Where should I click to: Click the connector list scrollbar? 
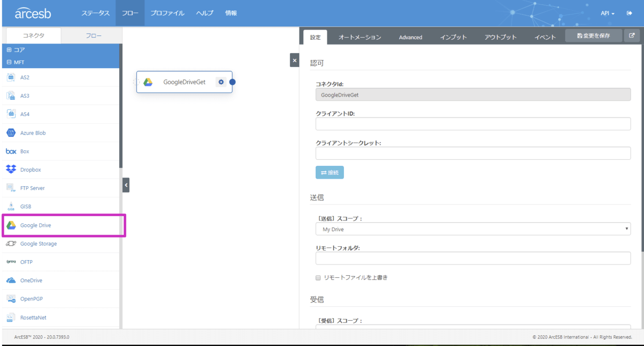[121, 106]
